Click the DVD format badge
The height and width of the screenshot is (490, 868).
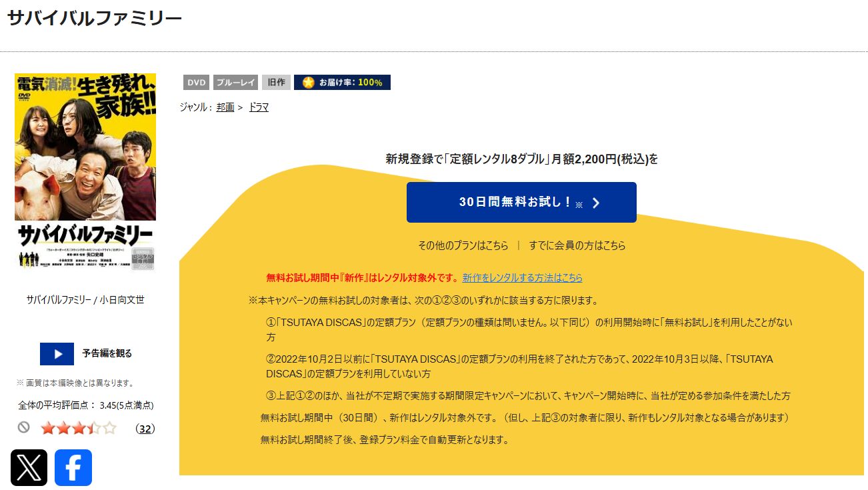tap(197, 83)
